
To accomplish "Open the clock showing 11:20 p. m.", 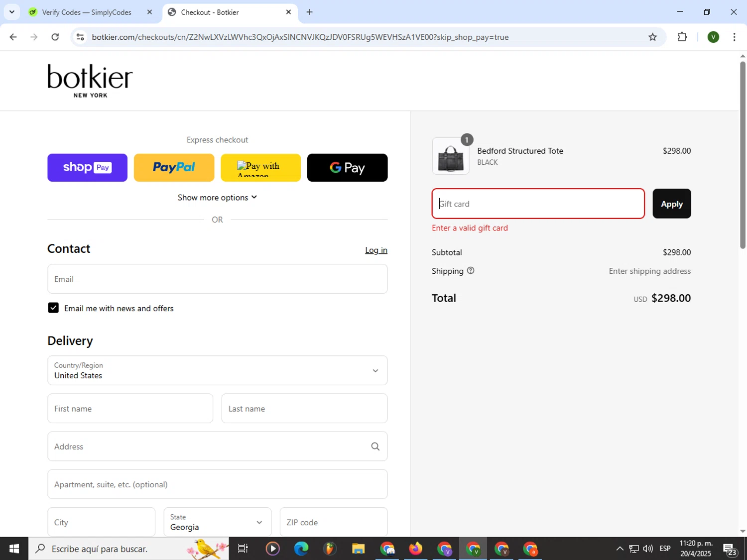I will (696, 549).
